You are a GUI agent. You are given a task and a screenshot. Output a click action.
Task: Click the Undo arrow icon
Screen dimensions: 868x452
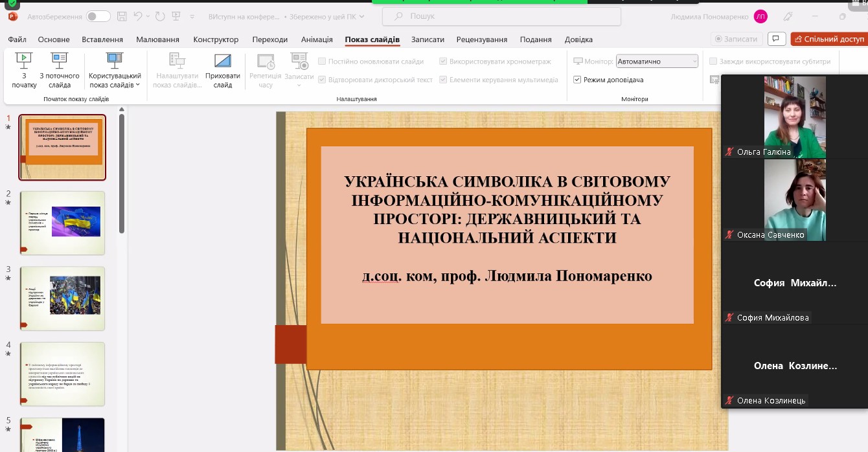(138, 16)
